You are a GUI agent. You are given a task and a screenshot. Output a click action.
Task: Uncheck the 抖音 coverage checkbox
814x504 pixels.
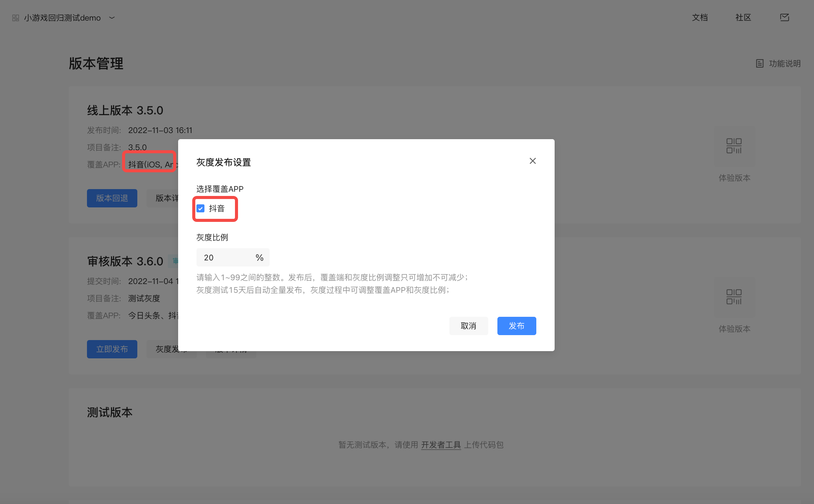pyautogui.click(x=201, y=209)
